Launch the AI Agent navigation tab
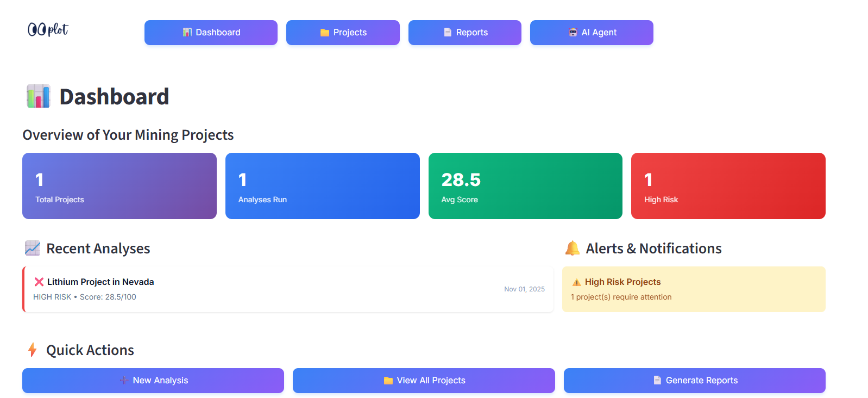The image size is (868, 398). tap(592, 33)
